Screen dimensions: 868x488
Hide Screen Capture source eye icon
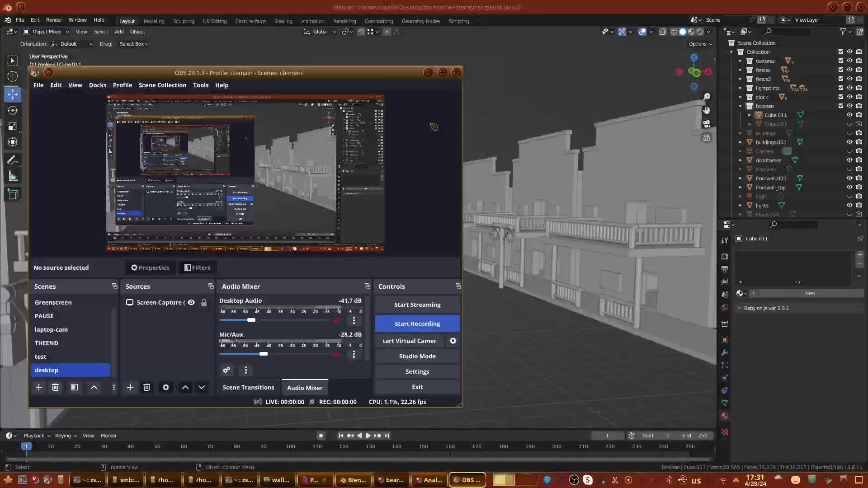(191, 302)
